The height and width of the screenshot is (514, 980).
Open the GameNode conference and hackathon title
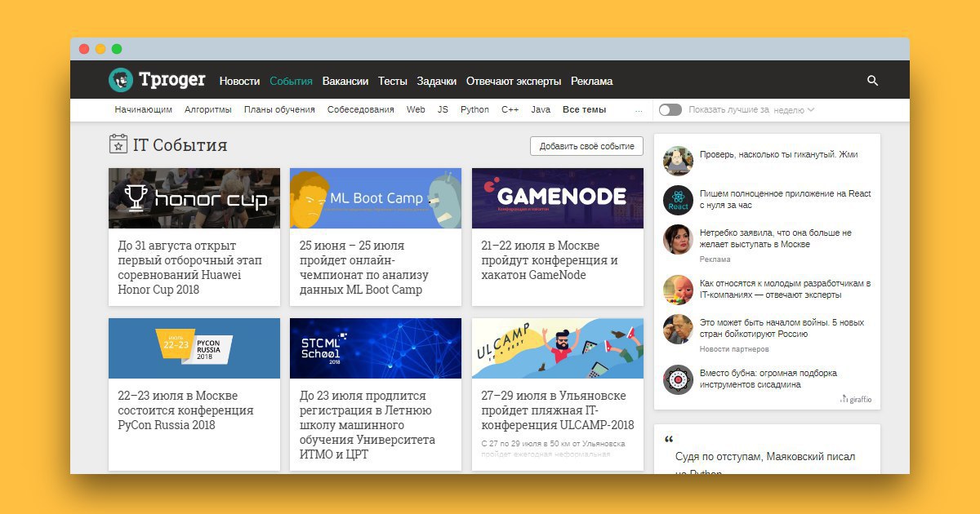click(550, 260)
